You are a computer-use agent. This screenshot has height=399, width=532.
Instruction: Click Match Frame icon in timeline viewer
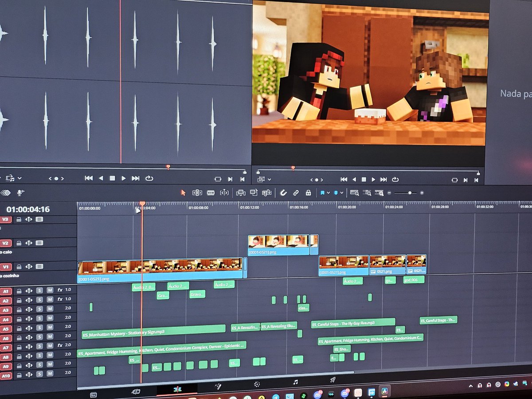click(x=454, y=180)
